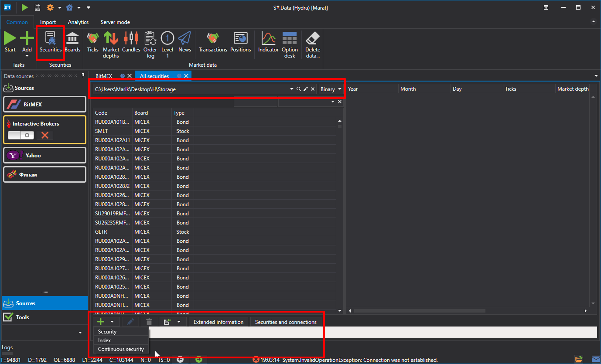Viewport: 601px width, 364px height.
Task: Open the Tools navigation section
Action: (x=44, y=317)
